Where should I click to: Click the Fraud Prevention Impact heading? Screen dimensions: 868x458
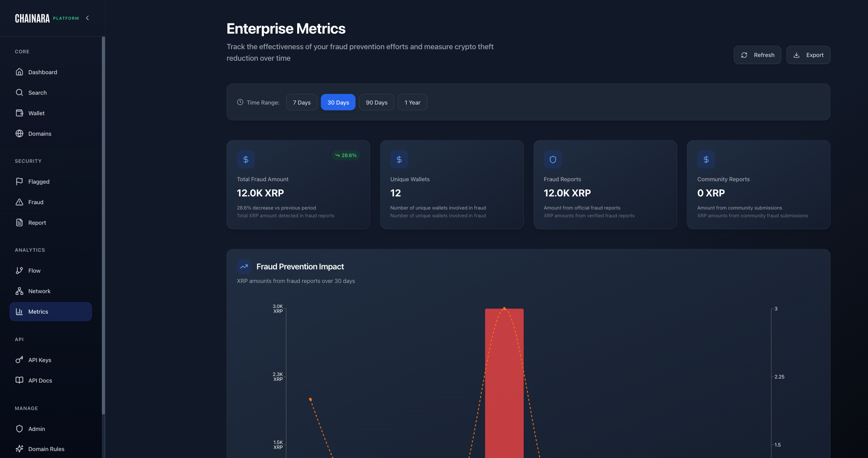click(x=300, y=267)
